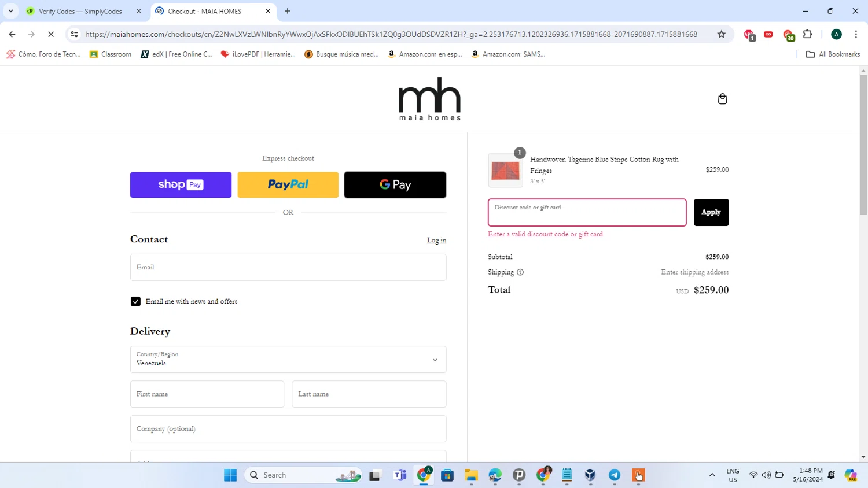Open the tab search dropdown arrow
Screen dimensions: 868x488
(x=10, y=11)
